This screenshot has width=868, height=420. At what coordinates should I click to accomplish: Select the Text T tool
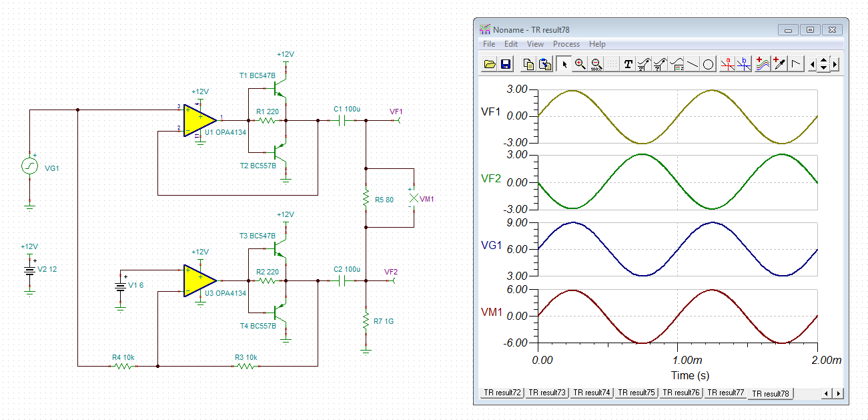point(628,64)
